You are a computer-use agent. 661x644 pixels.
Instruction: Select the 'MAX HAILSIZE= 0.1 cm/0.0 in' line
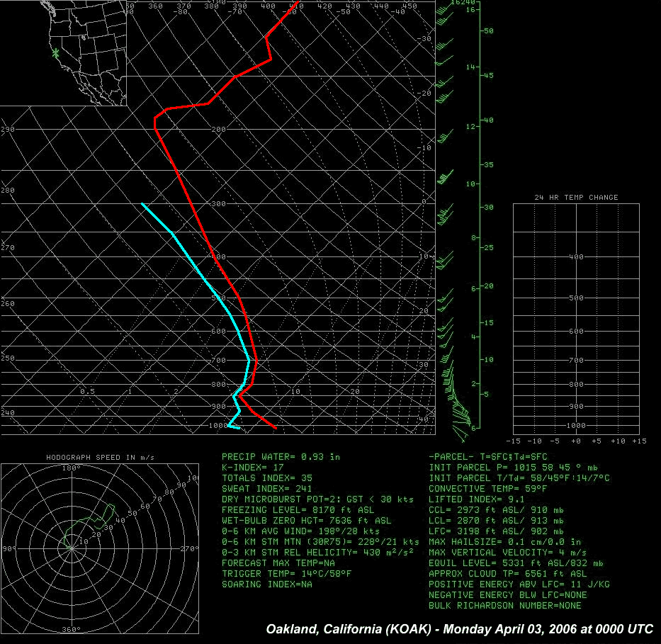[504, 541]
